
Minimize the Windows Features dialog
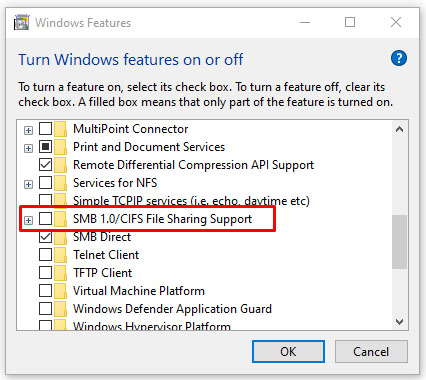(305, 22)
